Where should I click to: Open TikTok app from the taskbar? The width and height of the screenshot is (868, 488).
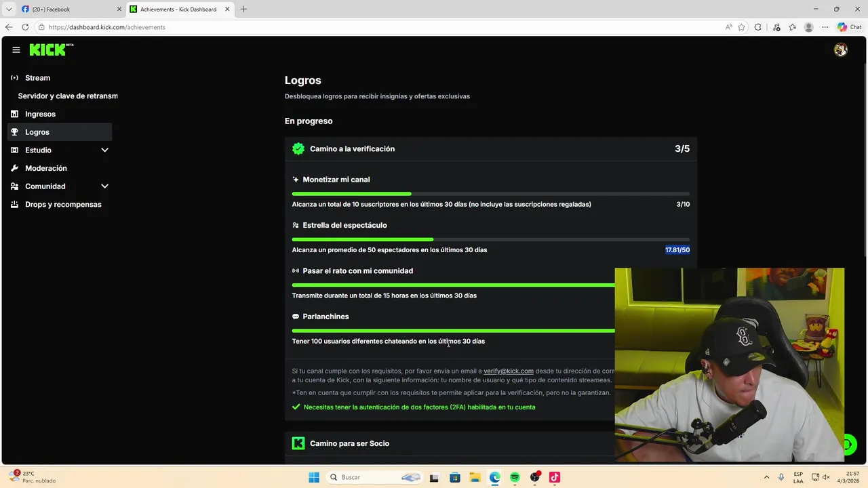click(x=555, y=477)
